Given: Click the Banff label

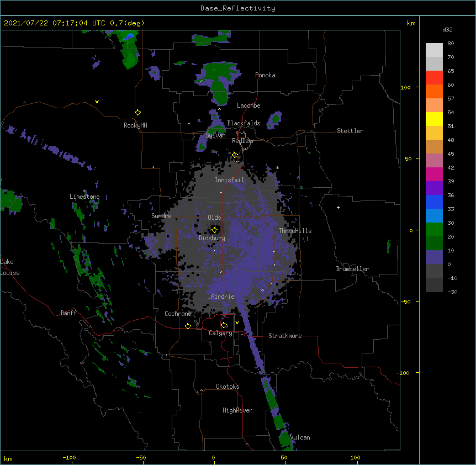Looking at the screenshot, I should coord(68,313).
